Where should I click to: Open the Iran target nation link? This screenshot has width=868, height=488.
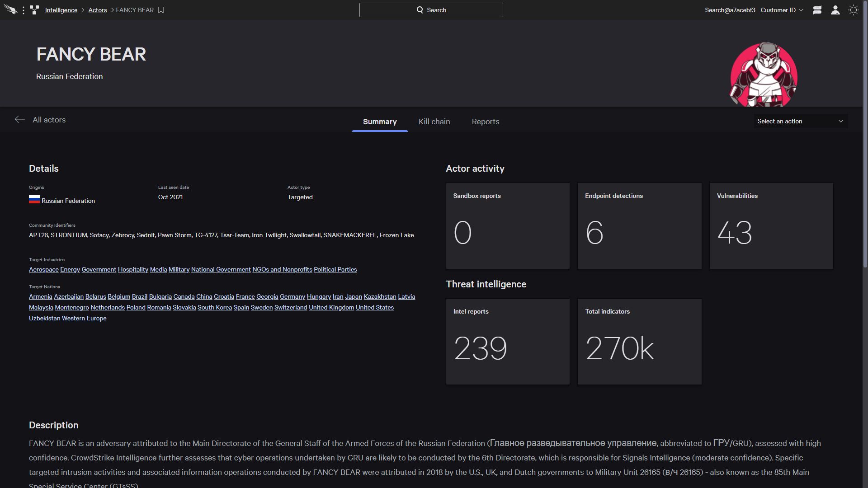point(338,296)
